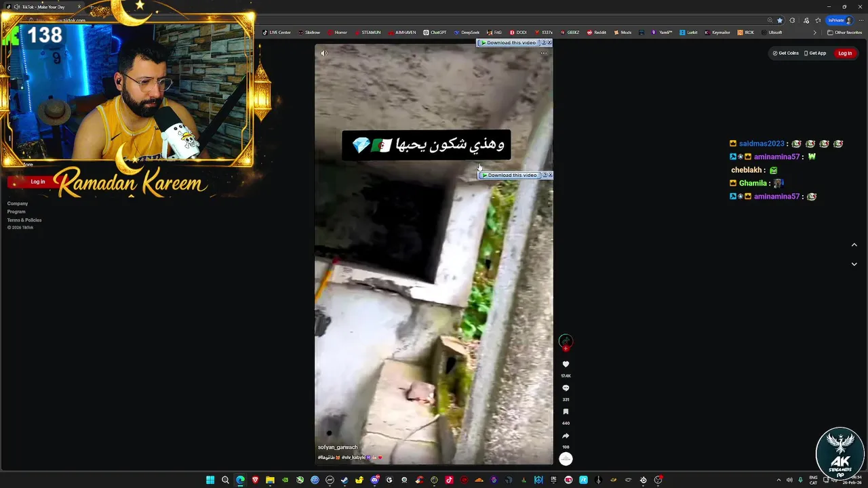This screenshot has width=868, height=488.
Task: Bookmark the video with favorites icon
Action: [x=566, y=412]
